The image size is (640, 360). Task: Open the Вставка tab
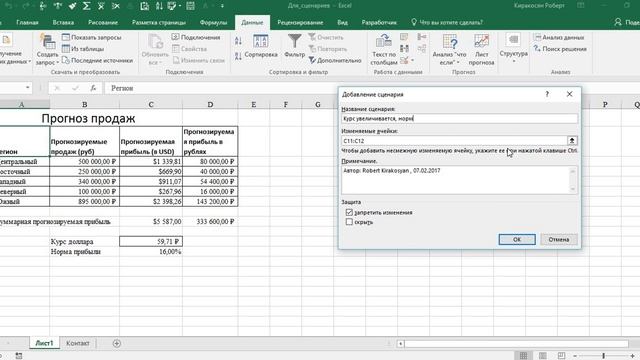tap(63, 22)
